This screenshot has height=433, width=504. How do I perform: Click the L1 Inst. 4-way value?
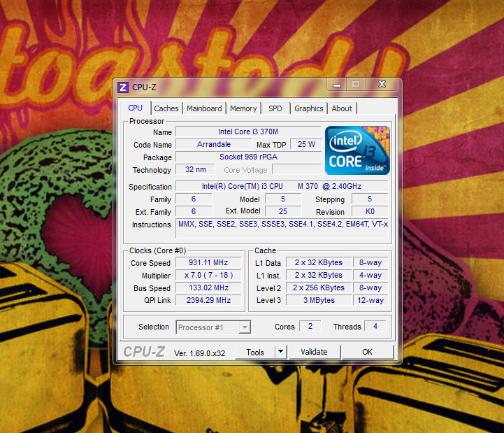tap(370, 275)
